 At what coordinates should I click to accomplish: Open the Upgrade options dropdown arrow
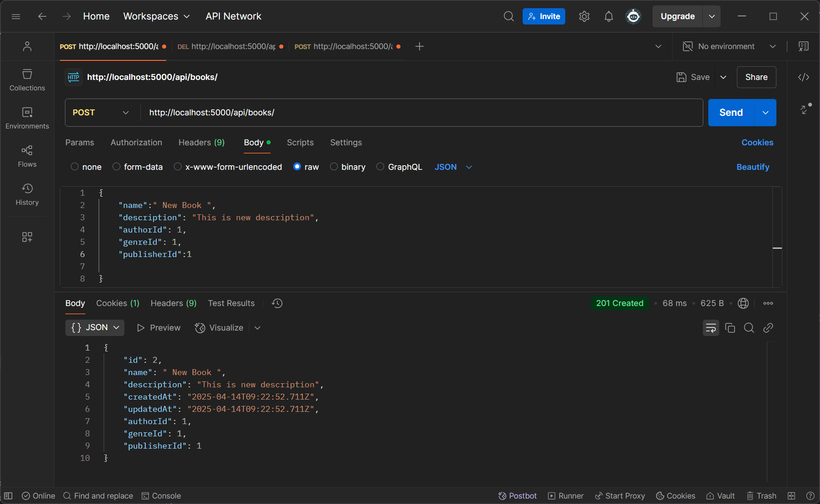[711, 16]
